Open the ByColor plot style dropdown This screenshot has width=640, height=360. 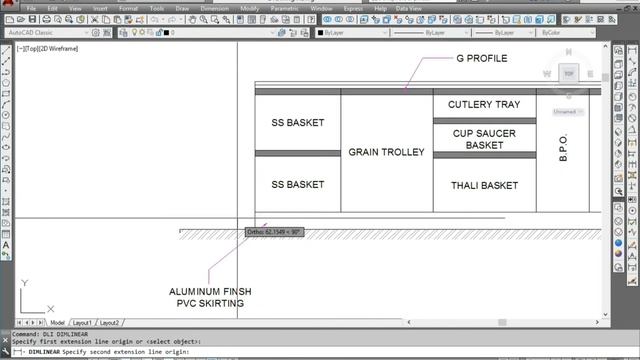point(567,33)
